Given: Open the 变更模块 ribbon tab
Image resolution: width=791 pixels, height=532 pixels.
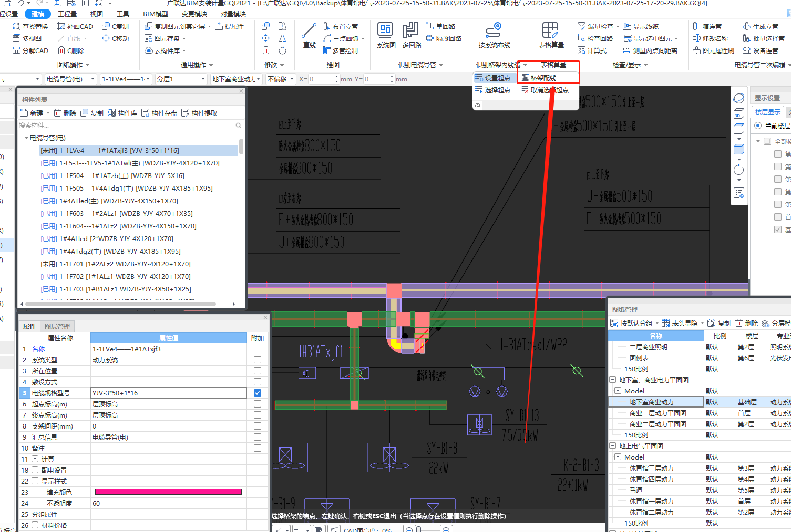Looking at the screenshot, I should tap(194, 14).
